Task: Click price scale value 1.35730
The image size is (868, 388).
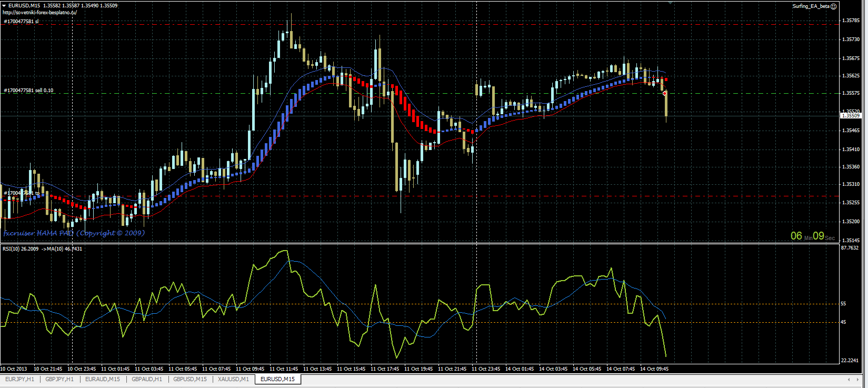Action: (x=851, y=39)
